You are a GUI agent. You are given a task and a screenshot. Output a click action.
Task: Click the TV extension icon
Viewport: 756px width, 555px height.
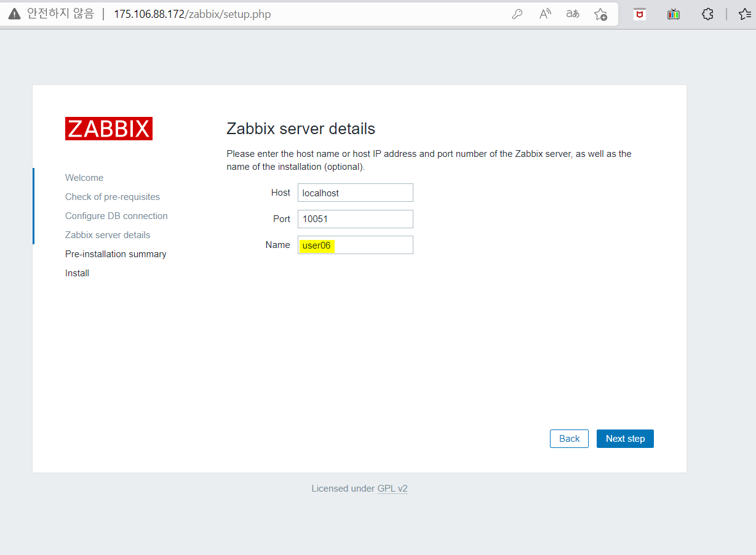[x=673, y=14]
